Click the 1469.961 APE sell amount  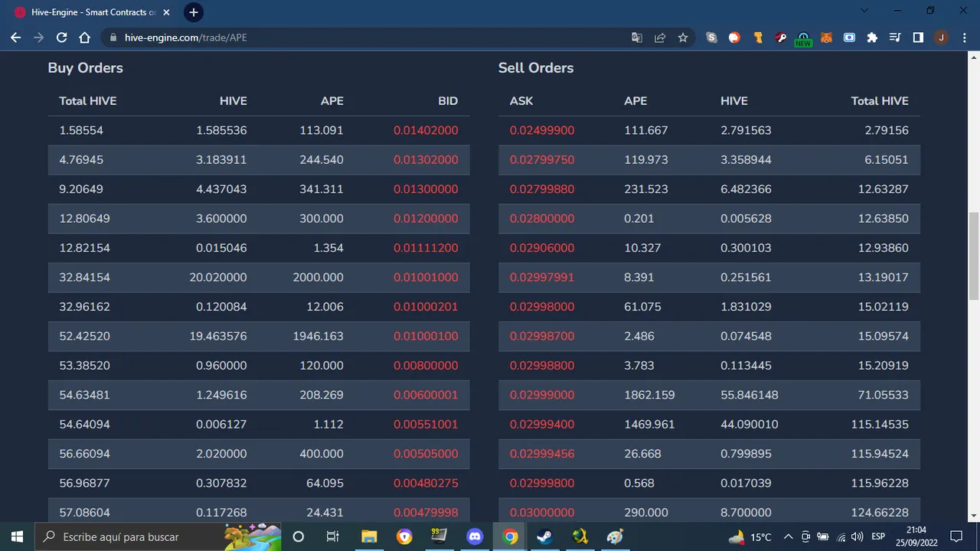coord(649,424)
